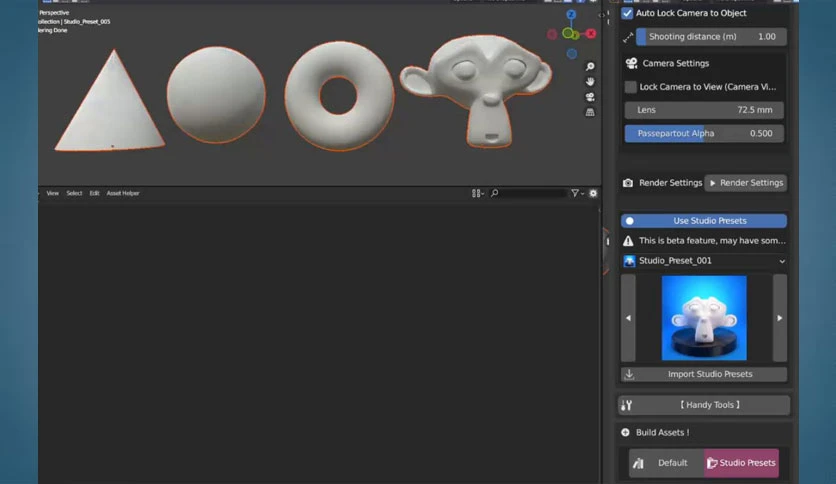Open the Studio_Preset_001 dropdown
The width and height of the screenshot is (836, 484).
coord(704,261)
